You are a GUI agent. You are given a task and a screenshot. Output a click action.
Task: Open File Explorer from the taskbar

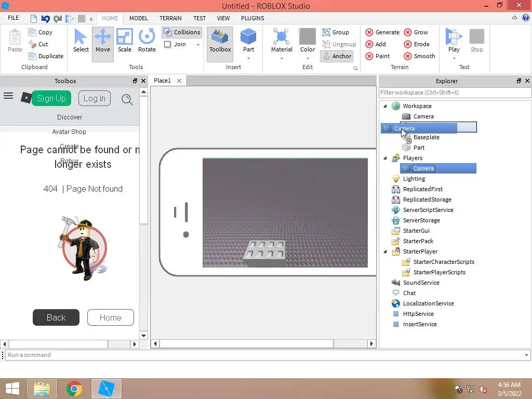42,389
